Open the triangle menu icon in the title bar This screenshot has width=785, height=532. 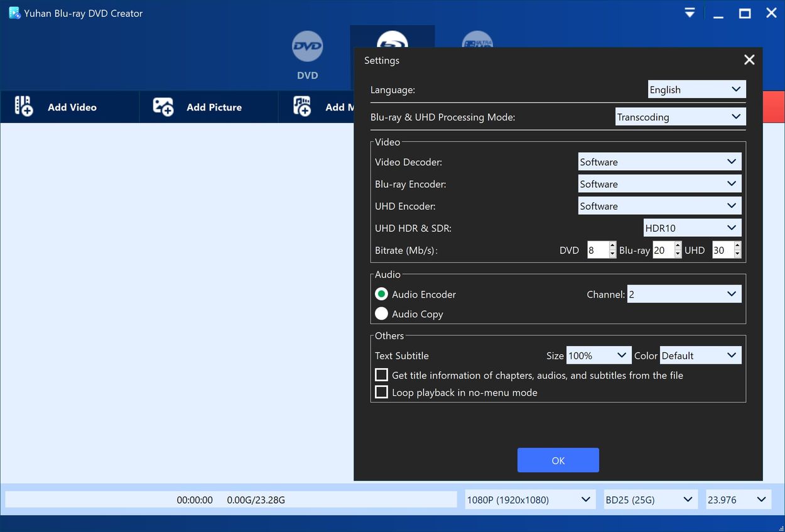point(689,12)
